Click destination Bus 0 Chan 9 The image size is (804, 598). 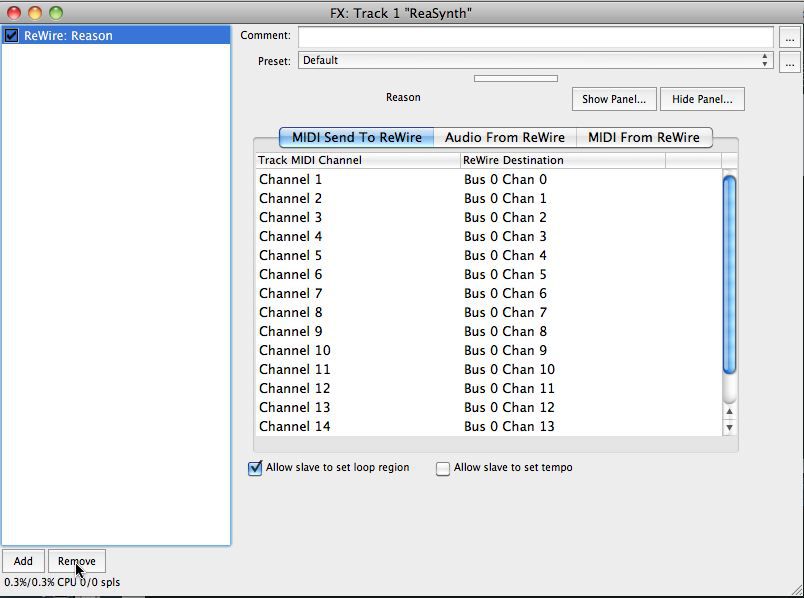click(x=506, y=350)
